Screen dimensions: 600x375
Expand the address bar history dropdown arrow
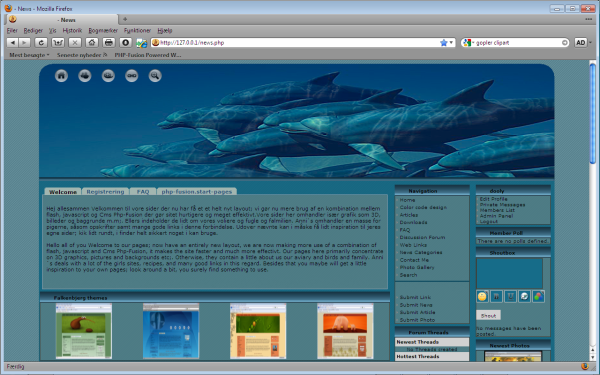452,42
